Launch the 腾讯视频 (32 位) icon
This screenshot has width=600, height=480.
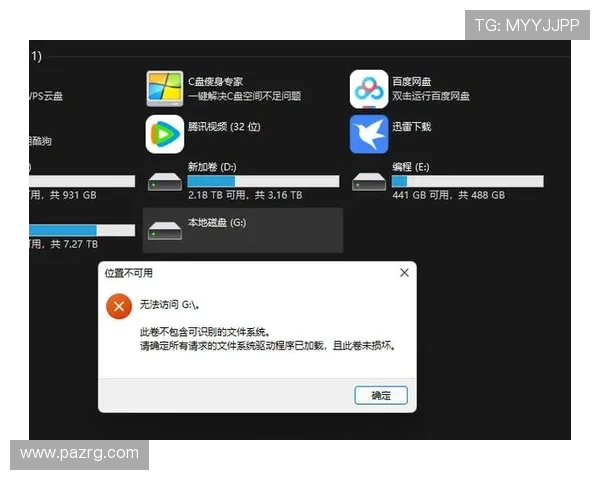(165, 134)
